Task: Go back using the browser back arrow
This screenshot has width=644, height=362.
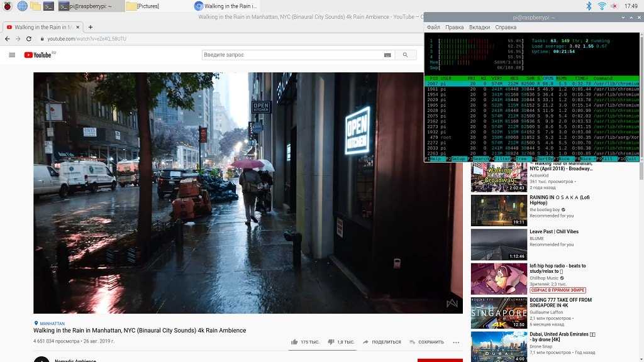Action: (x=8, y=39)
